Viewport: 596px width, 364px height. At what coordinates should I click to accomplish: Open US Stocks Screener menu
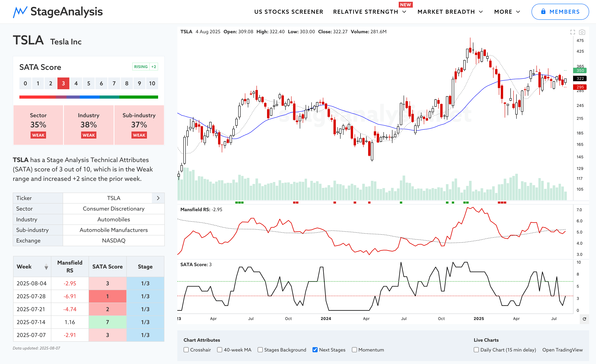pos(289,12)
